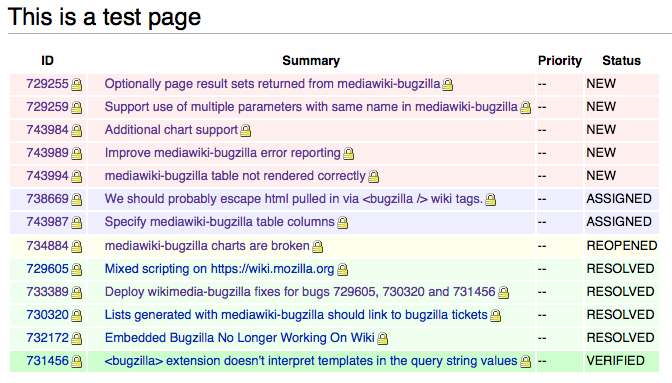Open 'mediawiki-bugzilla charts are broken' link
The width and height of the screenshot is (672, 383).
(207, 246)
